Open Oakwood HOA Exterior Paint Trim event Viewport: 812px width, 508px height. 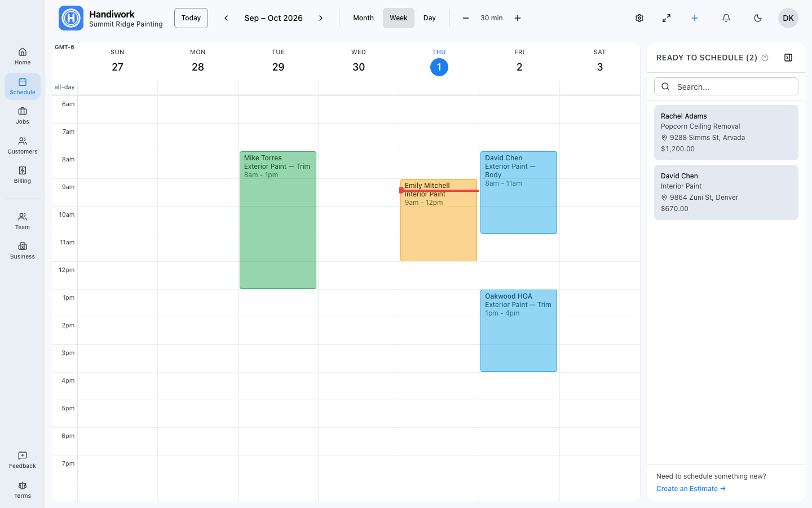pyautogui.click(x=519, y=331)
